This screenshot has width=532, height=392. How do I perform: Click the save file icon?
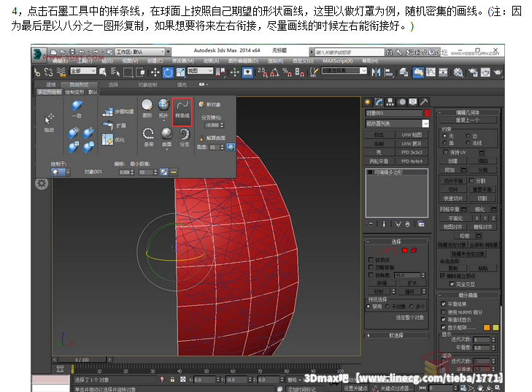click(72, 52)
